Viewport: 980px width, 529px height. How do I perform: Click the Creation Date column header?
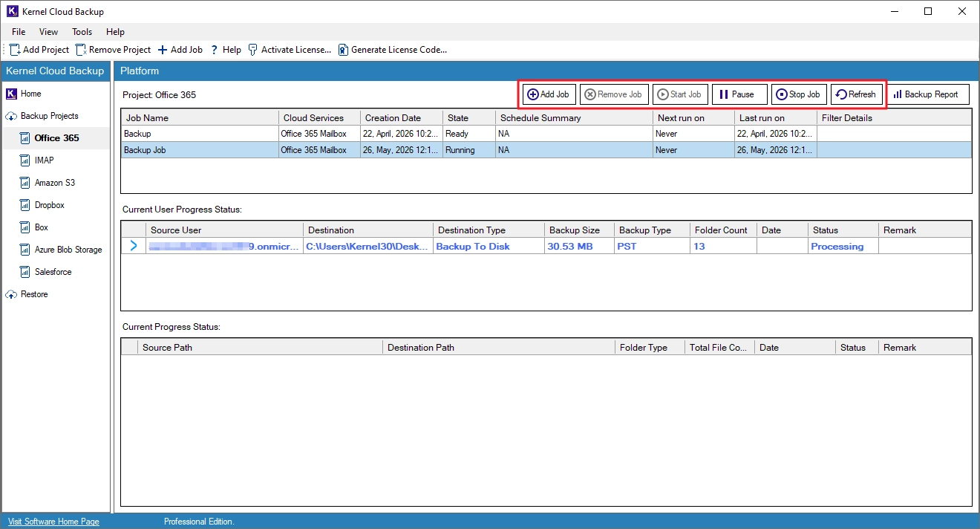pos(402,117)
